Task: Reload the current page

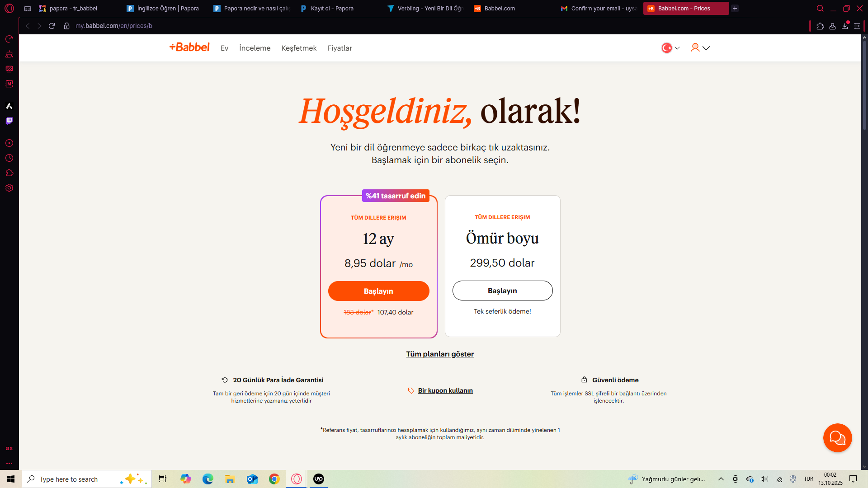Action: point(52,26)
